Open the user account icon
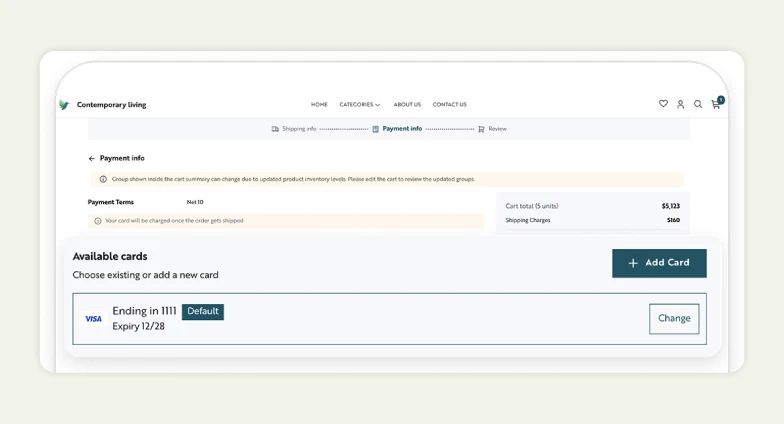Image resolution: width=784 pixels, height=424 pixels. [680, 104]
